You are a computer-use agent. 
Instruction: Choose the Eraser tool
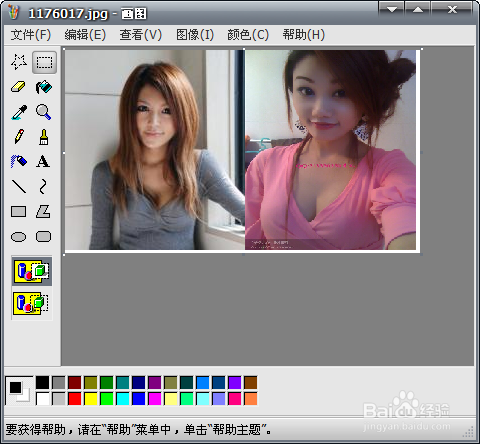click(19, 87)
